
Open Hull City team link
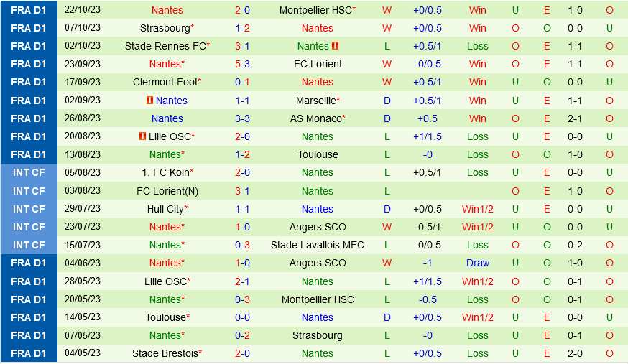(163, 209)
